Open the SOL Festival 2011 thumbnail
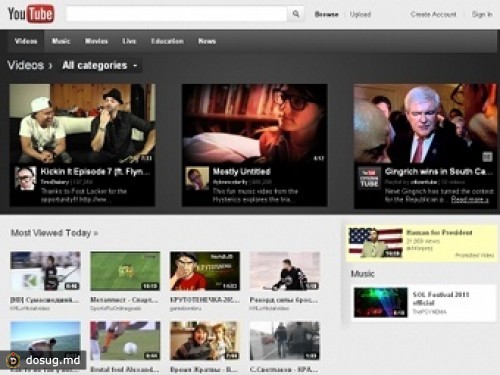The height and width of the screenshot is (375, 500). [380, 302]
